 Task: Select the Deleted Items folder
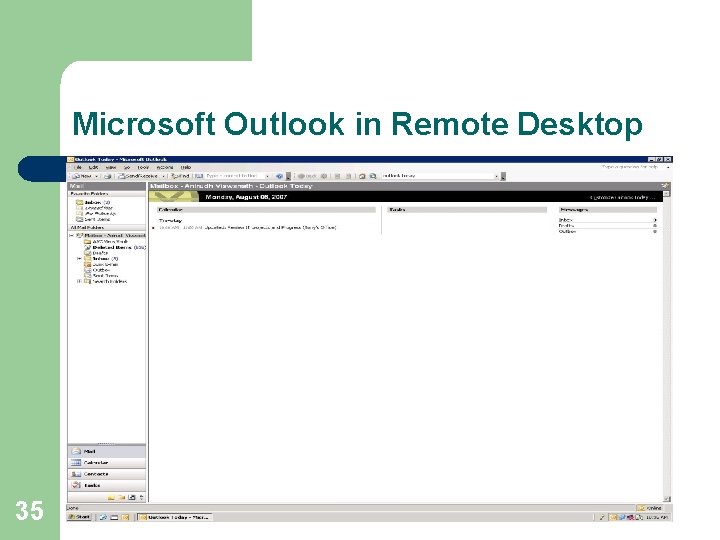114,247
